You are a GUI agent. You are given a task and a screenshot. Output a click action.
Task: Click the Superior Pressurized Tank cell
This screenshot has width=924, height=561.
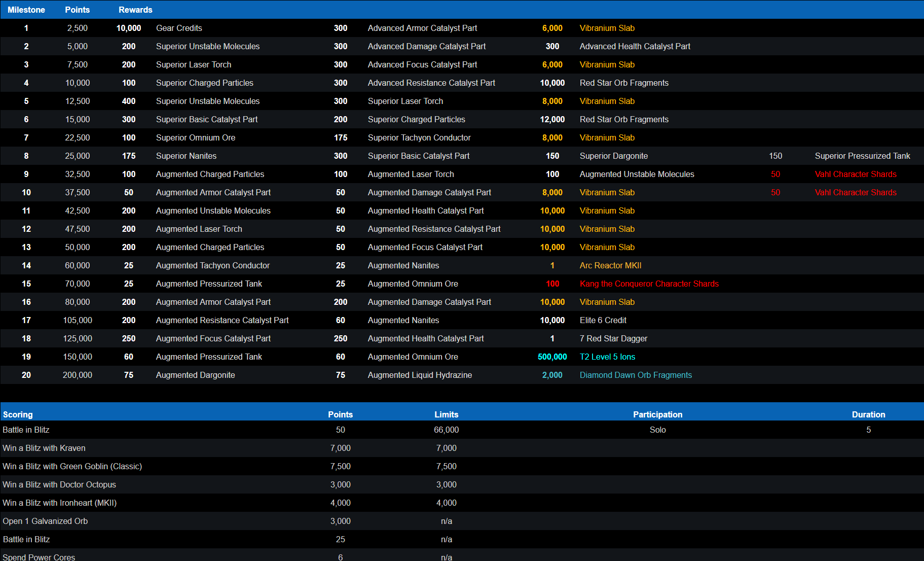coord(862,156)
